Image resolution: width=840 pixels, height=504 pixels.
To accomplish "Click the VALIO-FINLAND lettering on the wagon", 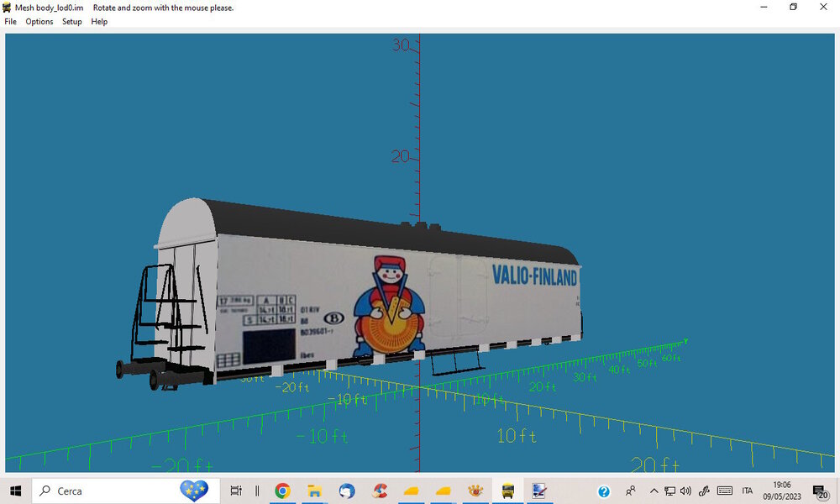I will [x=534, y=276].
